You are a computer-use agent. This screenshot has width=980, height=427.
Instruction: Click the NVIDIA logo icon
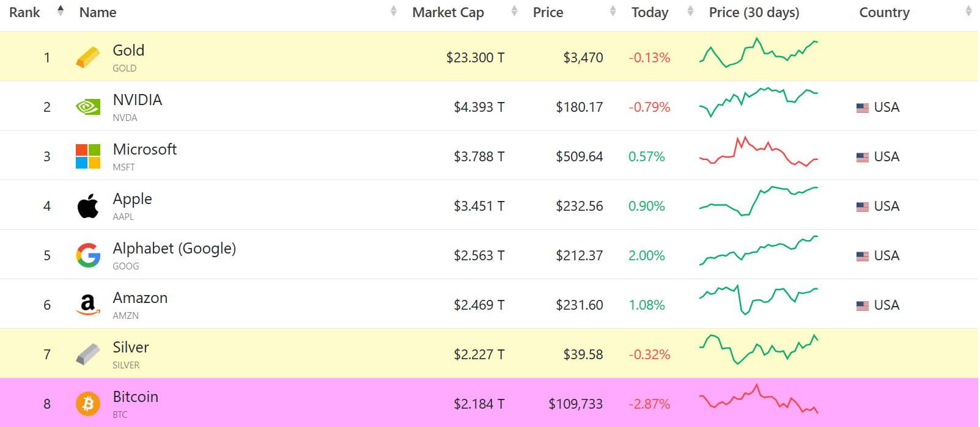tap(88, 107)
